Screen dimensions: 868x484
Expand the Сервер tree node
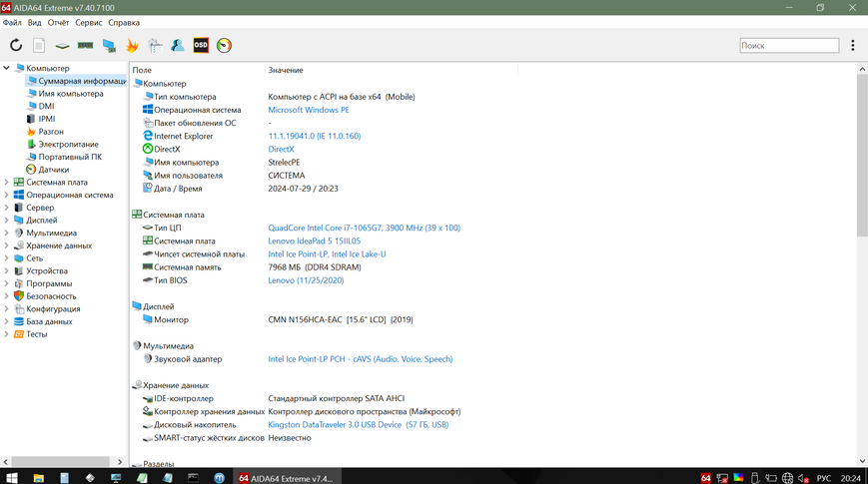point(7,208)
